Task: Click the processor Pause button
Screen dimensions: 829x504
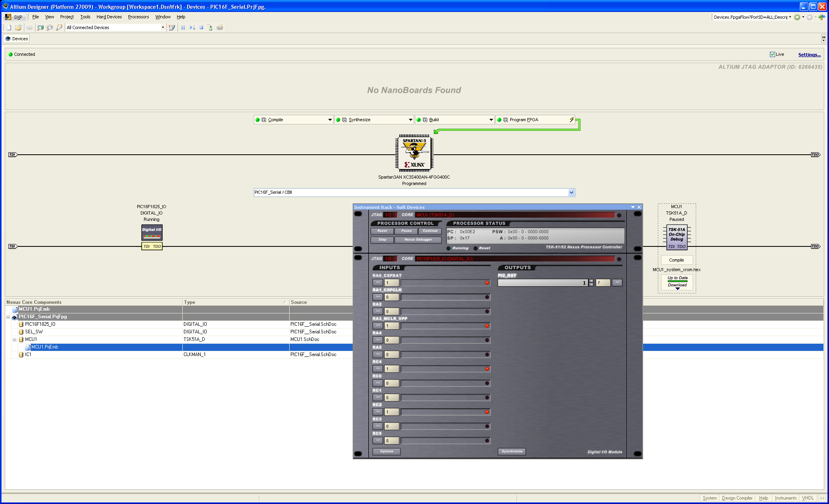Action: point(406,231)
